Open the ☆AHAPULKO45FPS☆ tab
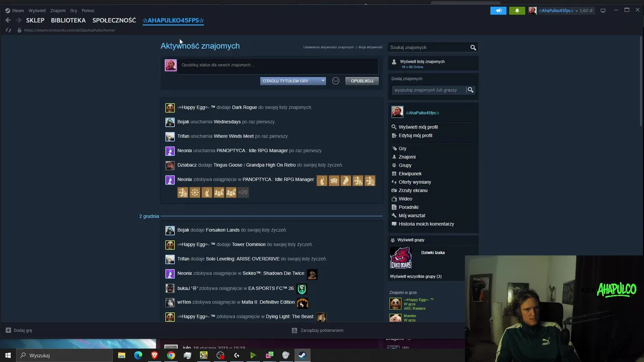644x362 pixels. pos(173,21)
